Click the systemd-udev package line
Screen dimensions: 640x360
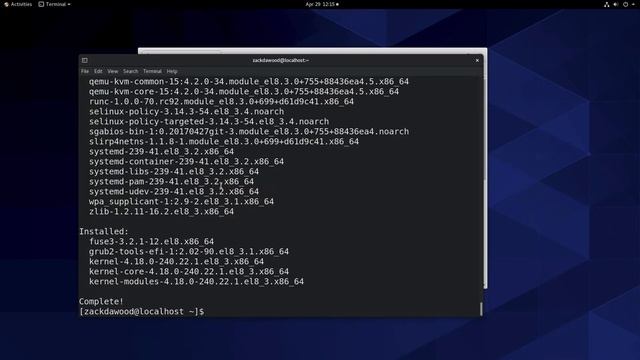coord(174,191)
